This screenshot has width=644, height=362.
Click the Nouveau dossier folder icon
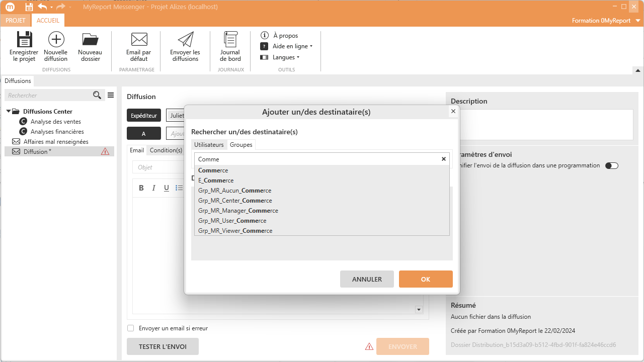[x=90, y=40]
